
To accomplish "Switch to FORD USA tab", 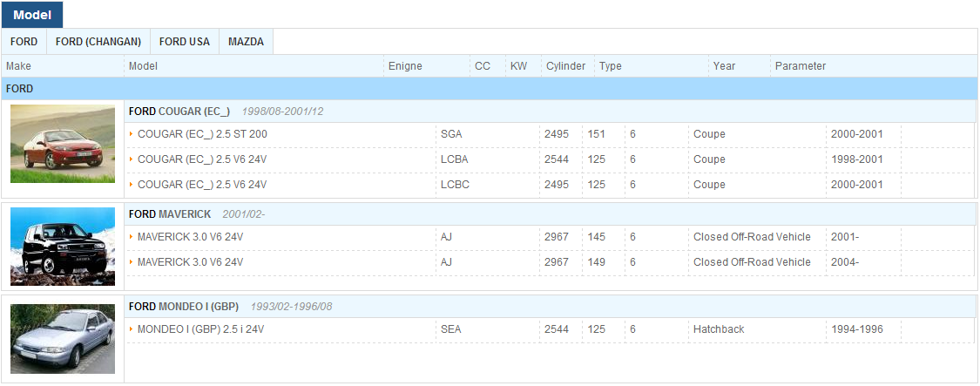I will pyautogui.click(x=185, y=42).
